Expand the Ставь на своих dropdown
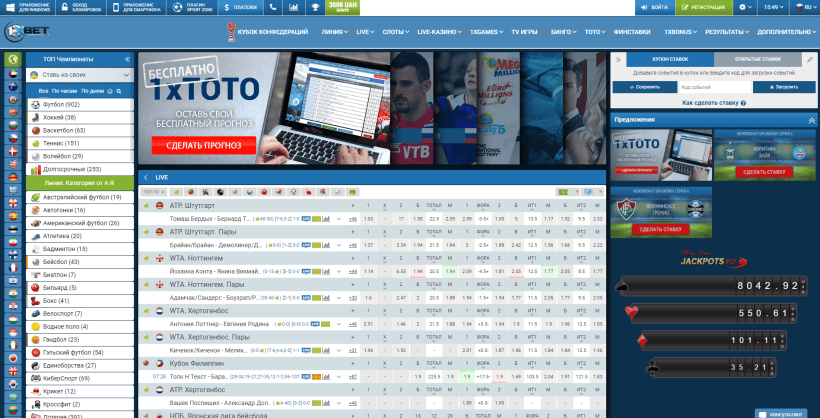 click(x=80, y=75)
